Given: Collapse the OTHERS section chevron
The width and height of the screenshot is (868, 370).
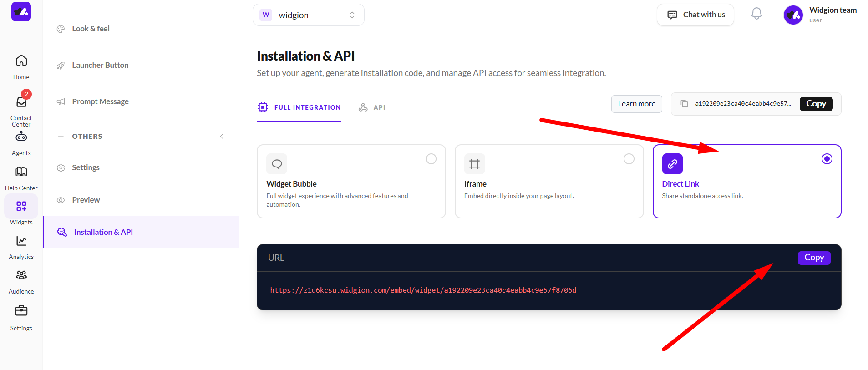Looking at the screenshot, I should click(x=222, y=136).
